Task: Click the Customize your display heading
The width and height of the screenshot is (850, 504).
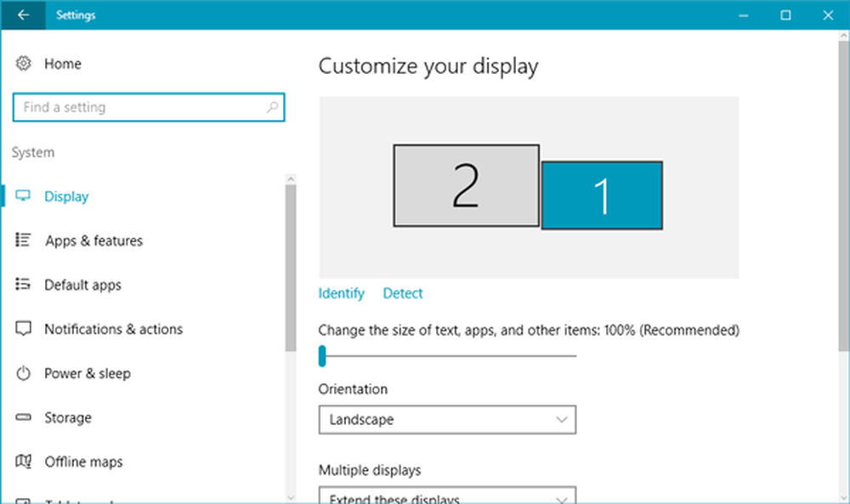Action: click(x=428, y=66)
